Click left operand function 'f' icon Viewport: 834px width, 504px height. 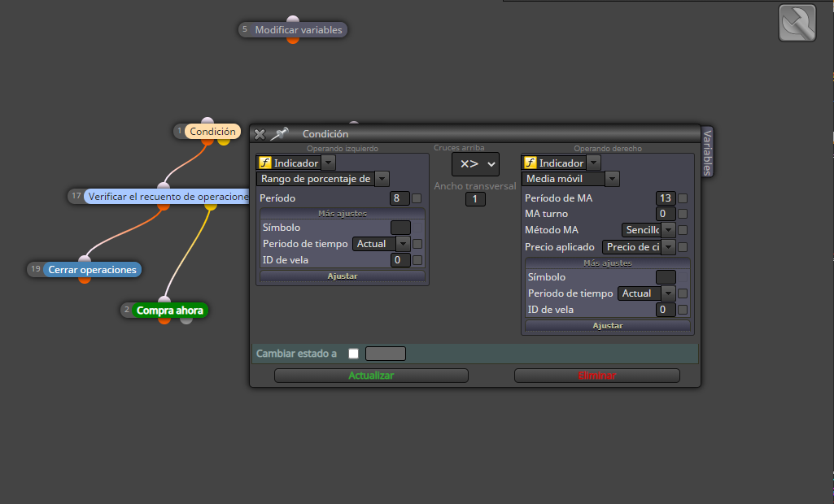coord(265,163)
